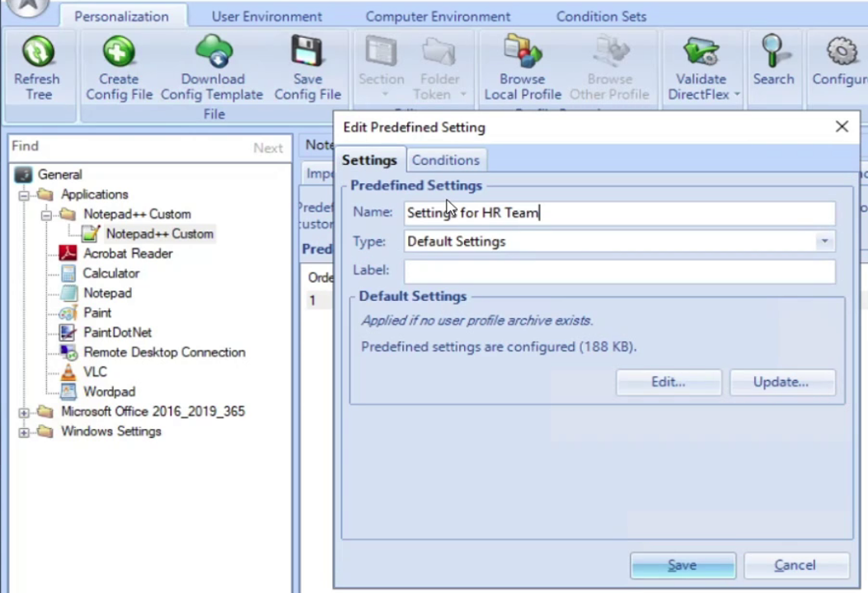Screen dimensions: 868x593
Task: Collapse the Notepad++ Custom tree node
Action: 47,214
